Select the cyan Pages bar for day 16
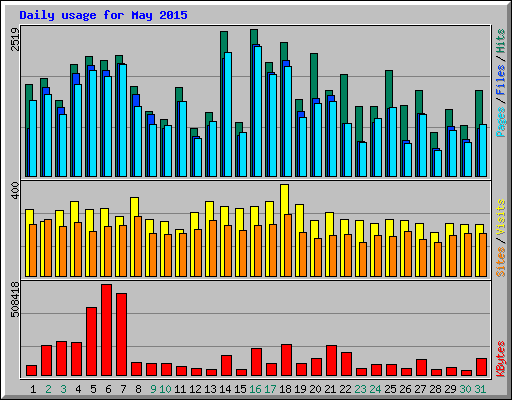Screen dimensions: 512x400 click(258, 111)
